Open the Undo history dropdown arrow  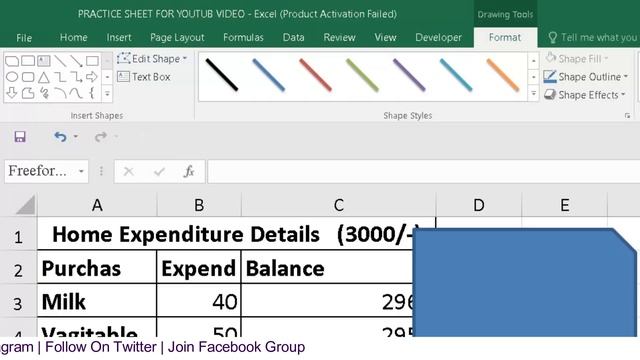(x=76, y=136)
